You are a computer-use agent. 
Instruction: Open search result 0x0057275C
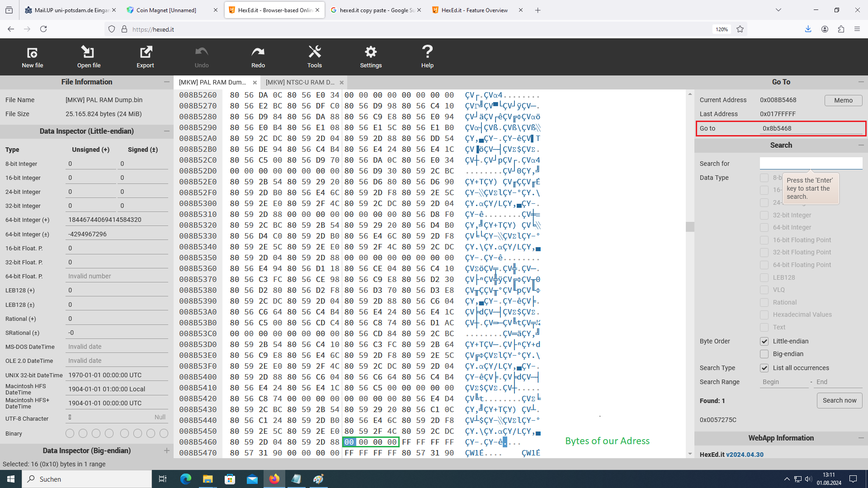pos(718,420)
